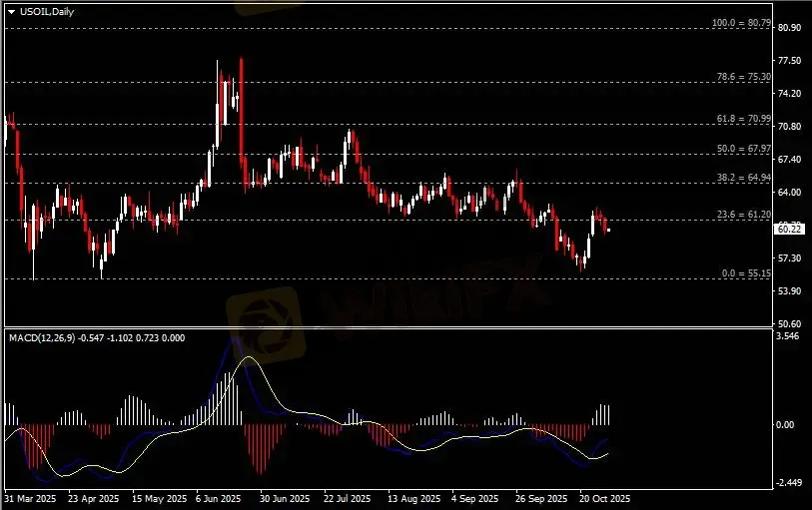This screenshot has width=812, height=510.
Task: Pick the 50.0 = 67.97 retracement label
Action: pos(743,149)
